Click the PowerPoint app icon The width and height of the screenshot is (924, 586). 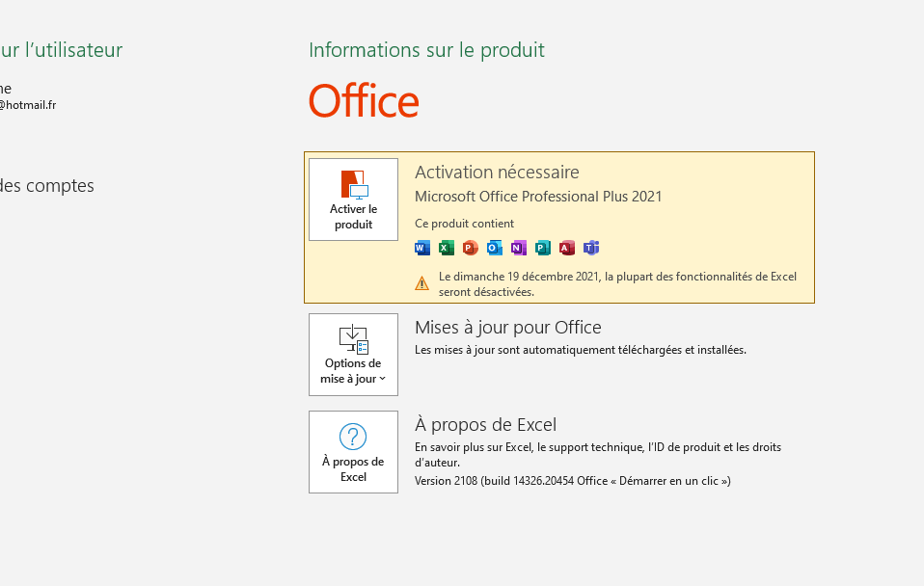[471, 248]
